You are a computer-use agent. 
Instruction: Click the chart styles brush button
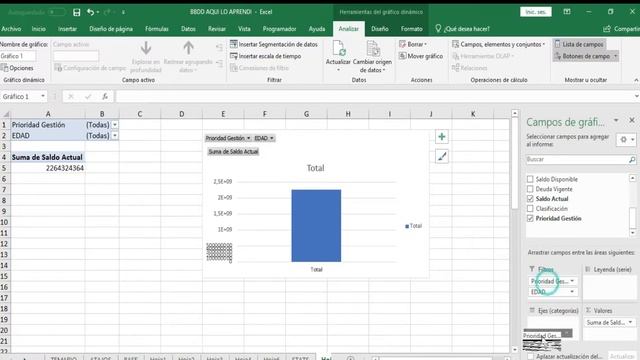(x=442, y=156)
